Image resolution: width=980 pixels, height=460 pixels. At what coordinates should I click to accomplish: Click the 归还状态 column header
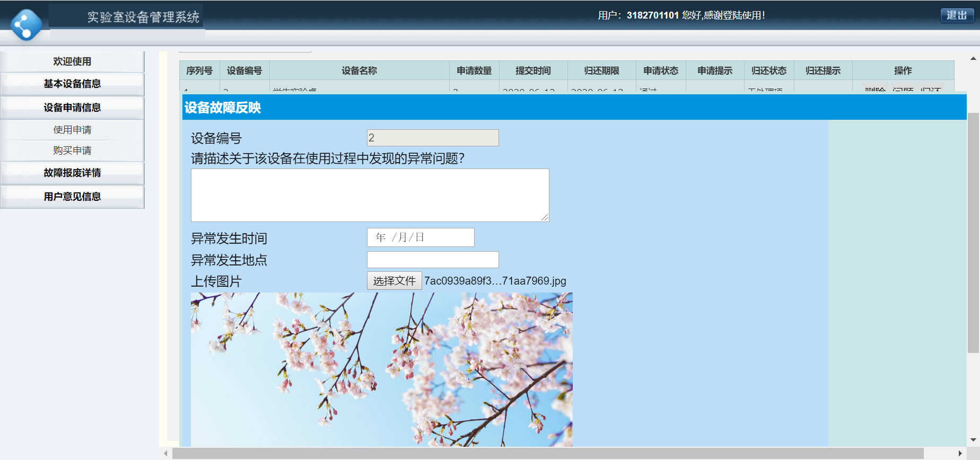point(769,70)
